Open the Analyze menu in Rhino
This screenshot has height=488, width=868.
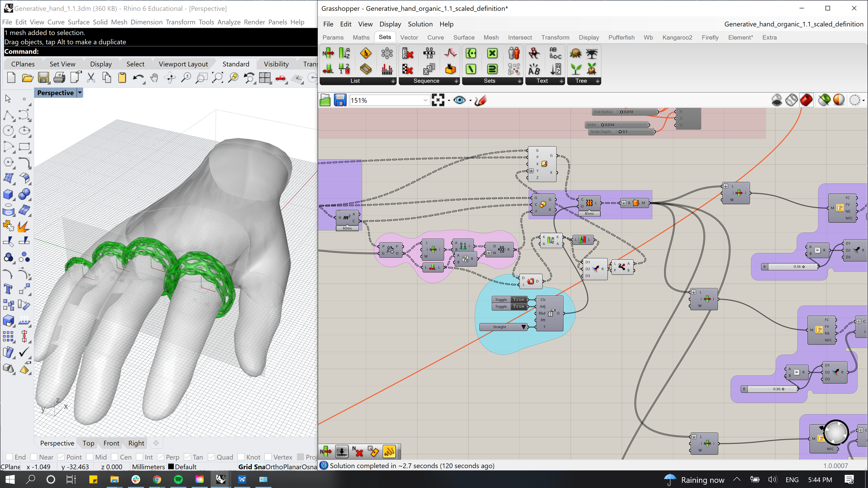[x=229, y=22]
